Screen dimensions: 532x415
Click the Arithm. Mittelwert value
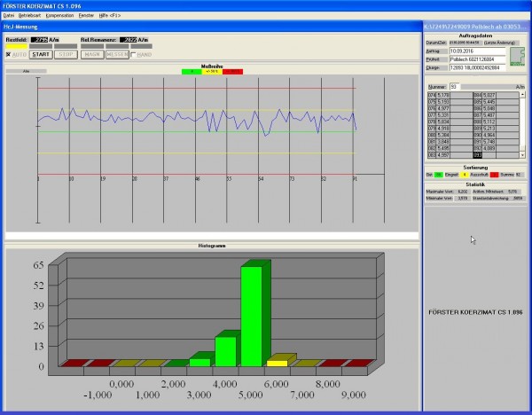(x=513, y=192)
